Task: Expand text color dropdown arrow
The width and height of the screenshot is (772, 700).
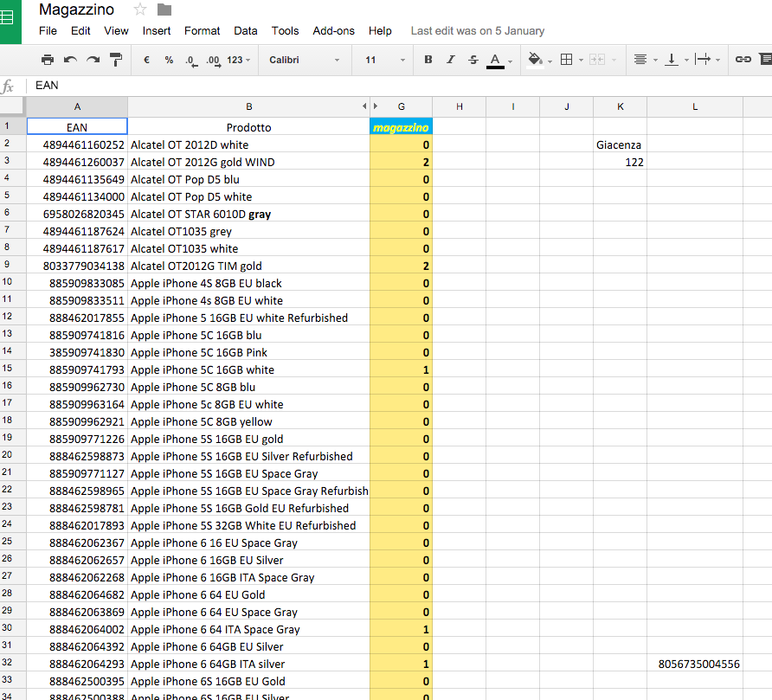Action: (511, 61)
